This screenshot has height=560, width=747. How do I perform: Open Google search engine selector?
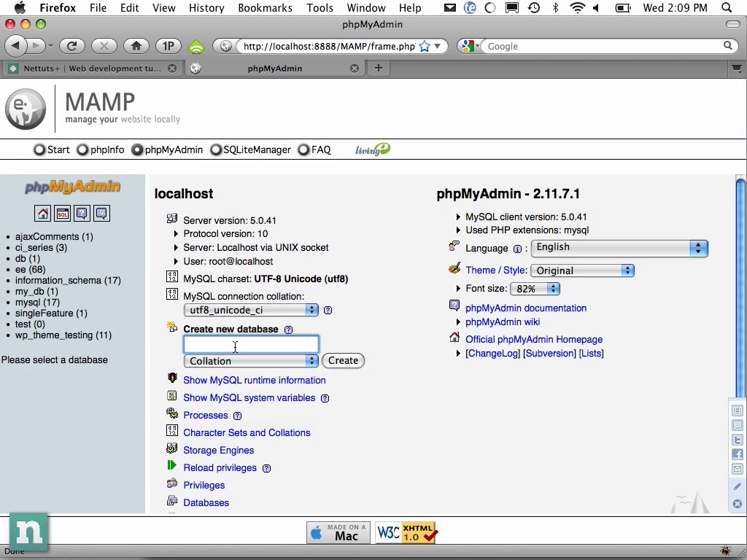[x=470, y=46]
